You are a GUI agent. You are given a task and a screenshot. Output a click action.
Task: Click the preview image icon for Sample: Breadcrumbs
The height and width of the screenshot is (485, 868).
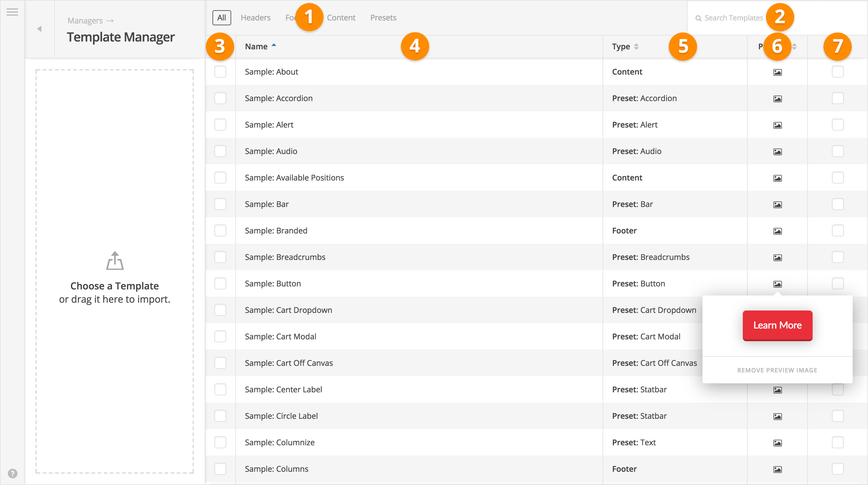tap(777, 257)
